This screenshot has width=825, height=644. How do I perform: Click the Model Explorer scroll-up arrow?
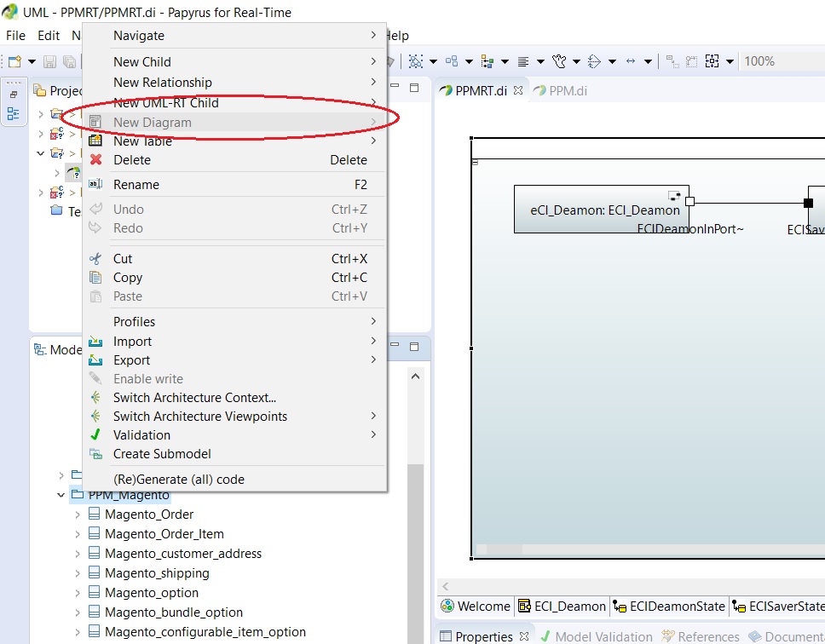(415, 377)
